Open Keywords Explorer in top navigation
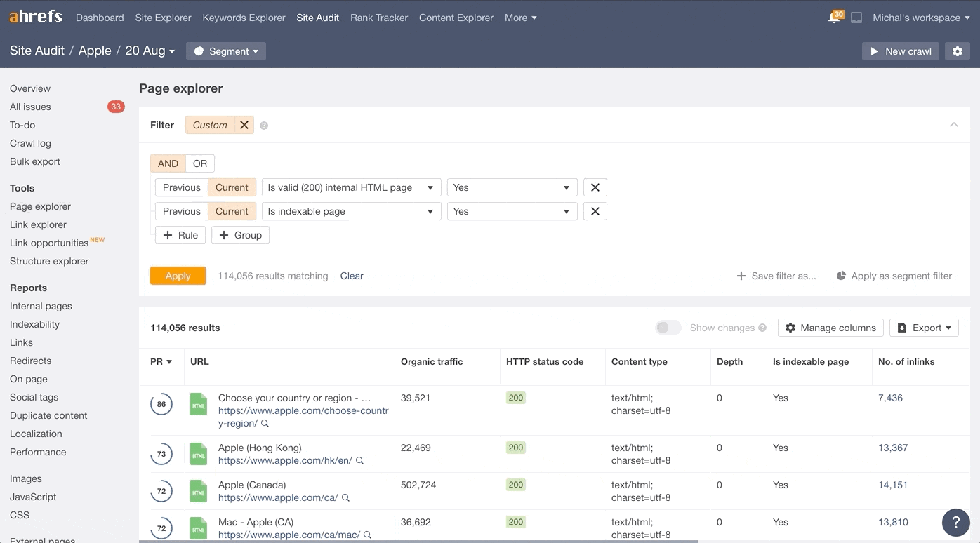Screen dimensions: 980x543 [244, 18]
